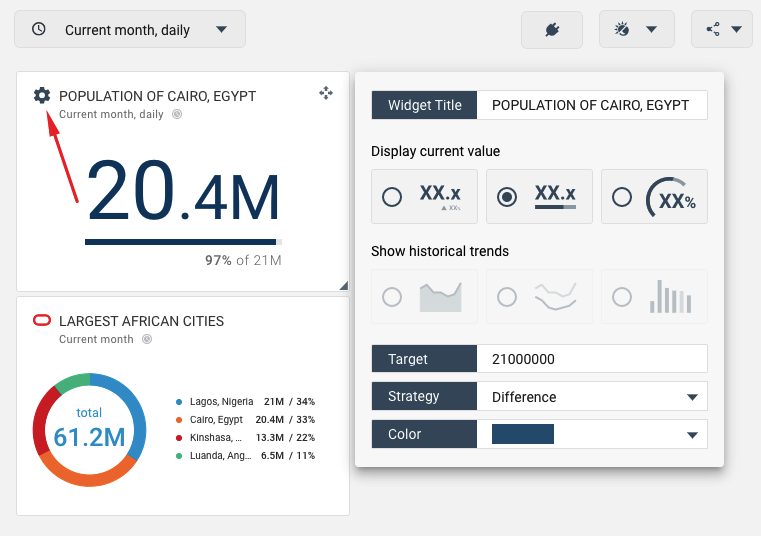Viewport: 761px width, 536px height.
Task: Select bar chart historical trend option
Action: click(x=654, y=297)
